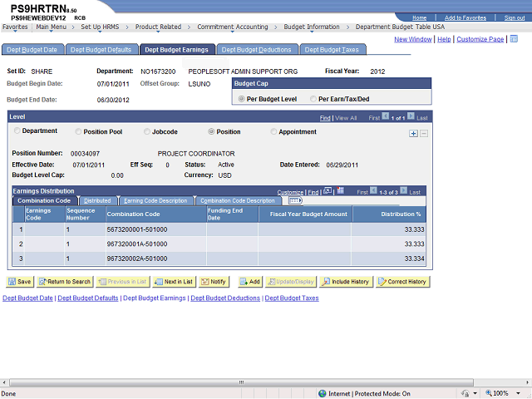Select the Per Budget Level radio button
Image resolution: width=532 pixels, height=399 pixels.
coord(242,99)
